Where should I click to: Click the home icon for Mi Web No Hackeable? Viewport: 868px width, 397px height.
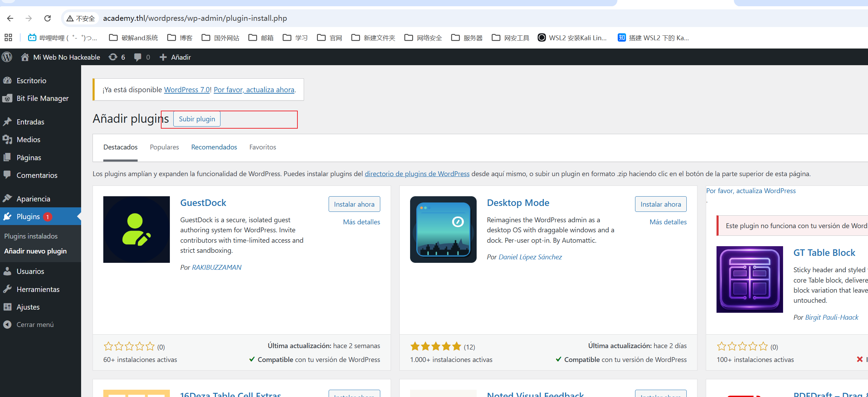25,57
